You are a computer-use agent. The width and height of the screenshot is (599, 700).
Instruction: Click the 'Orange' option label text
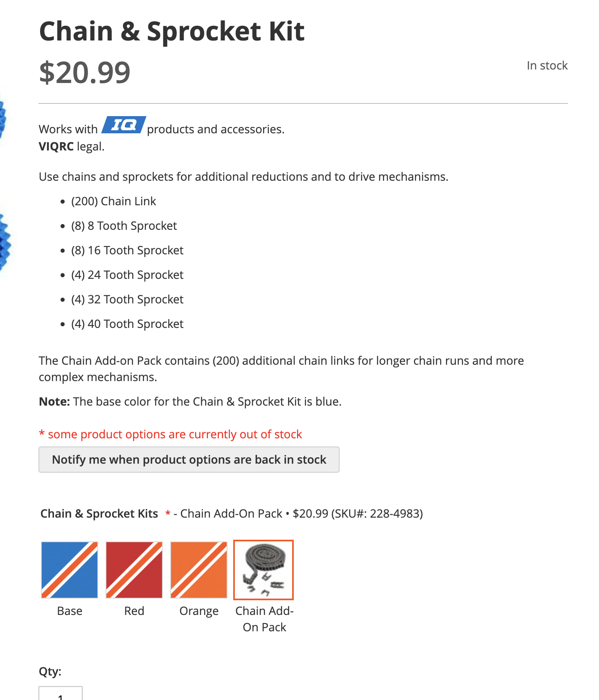pyautogui.click(x=199, y=611)
